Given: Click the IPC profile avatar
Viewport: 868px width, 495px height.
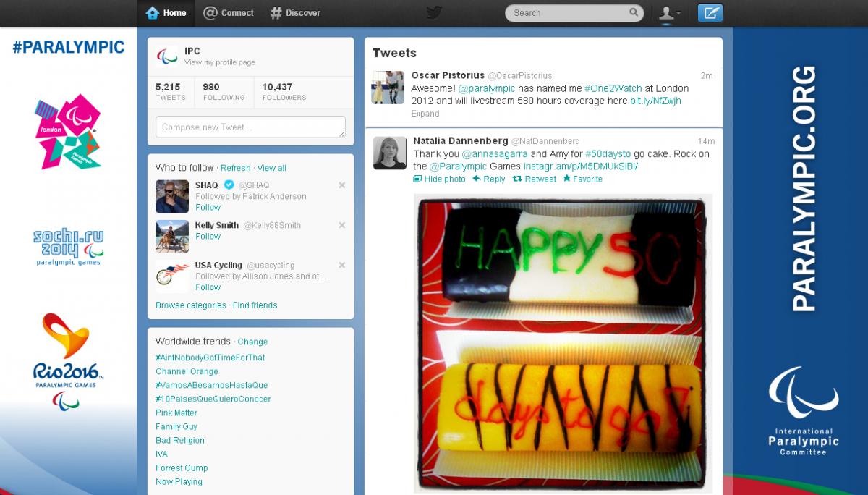Looking at the screenshot, I should point(168,56).
